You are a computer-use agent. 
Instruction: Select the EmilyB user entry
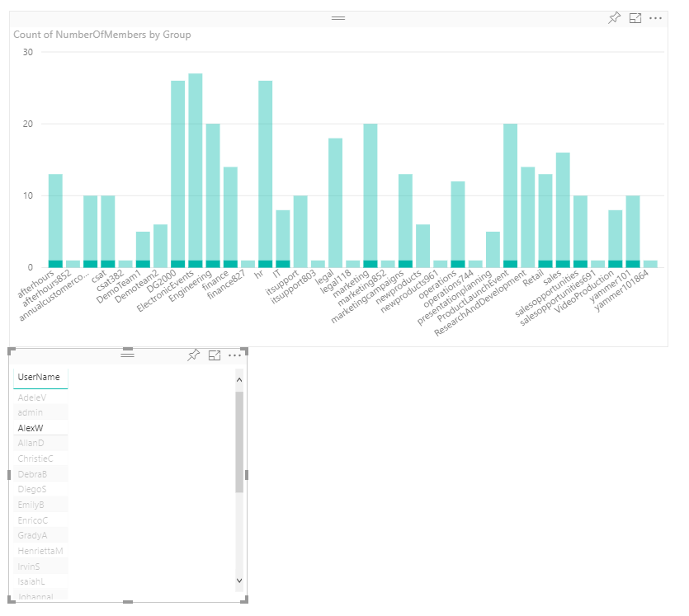(x=31, y=505)
